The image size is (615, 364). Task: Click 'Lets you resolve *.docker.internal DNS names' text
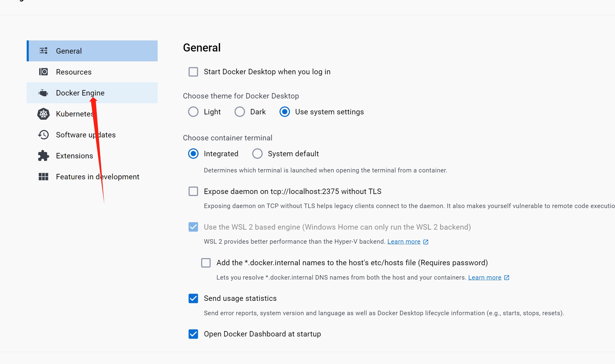pos(341,277)
